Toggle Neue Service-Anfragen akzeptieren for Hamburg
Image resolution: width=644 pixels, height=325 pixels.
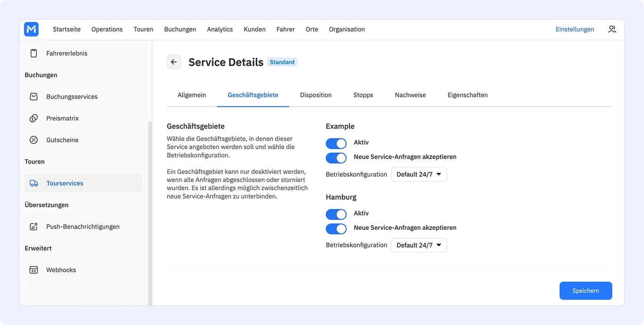[x=336, y=228]
